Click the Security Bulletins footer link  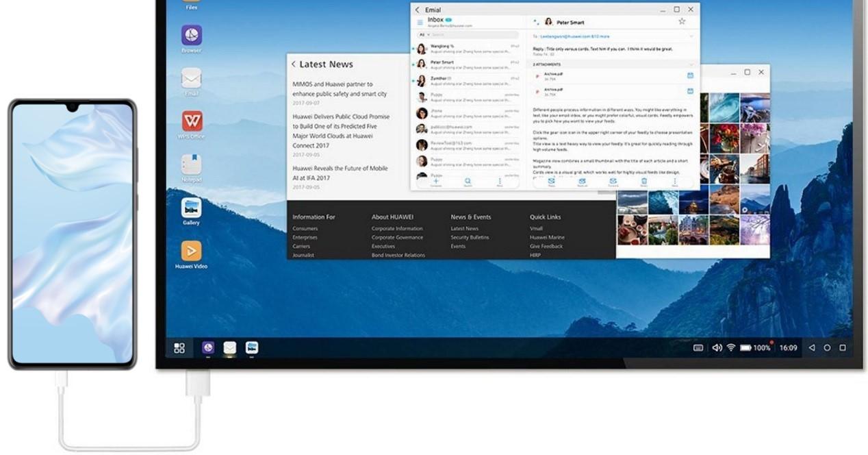(470, 237)
